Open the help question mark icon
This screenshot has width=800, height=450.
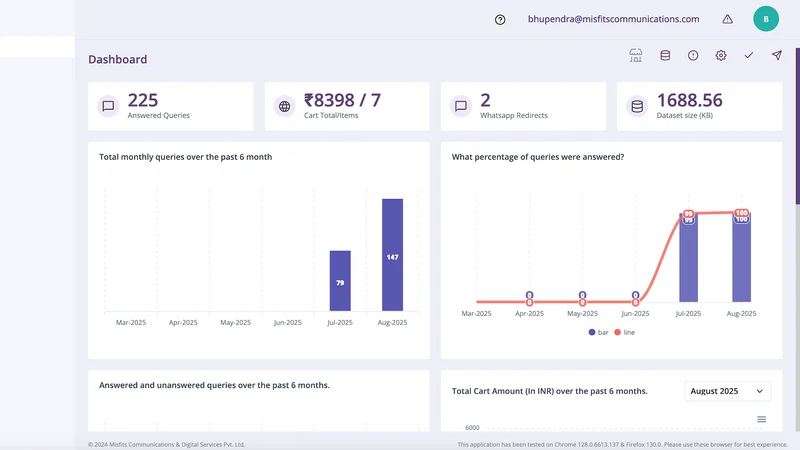pos(500,19)
